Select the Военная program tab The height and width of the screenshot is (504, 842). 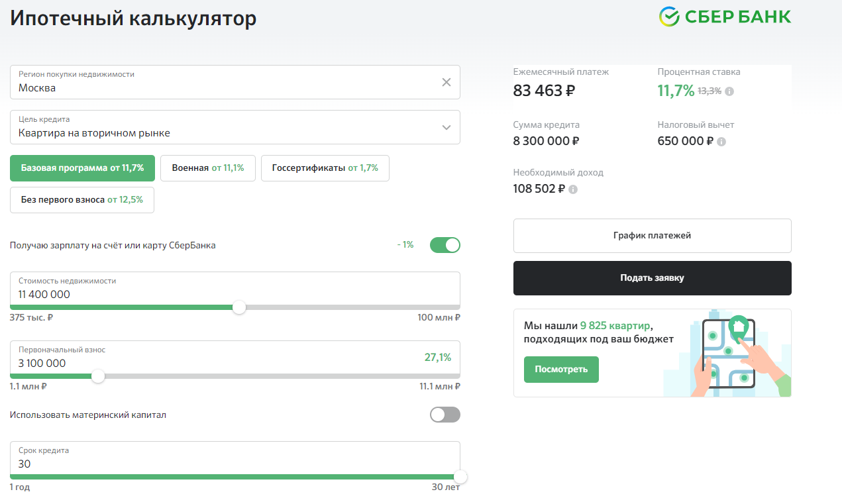208,168
